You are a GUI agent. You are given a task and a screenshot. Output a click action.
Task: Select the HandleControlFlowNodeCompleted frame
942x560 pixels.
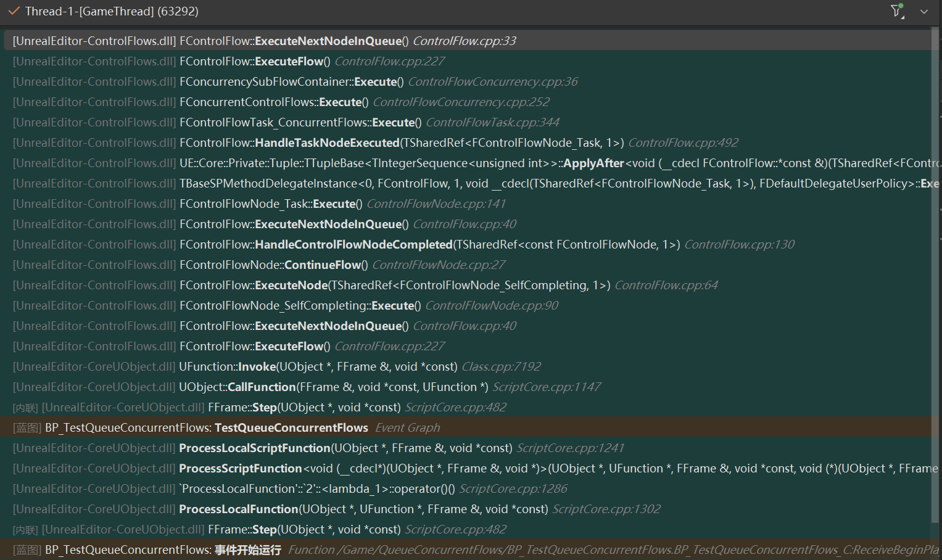point(353,244)
